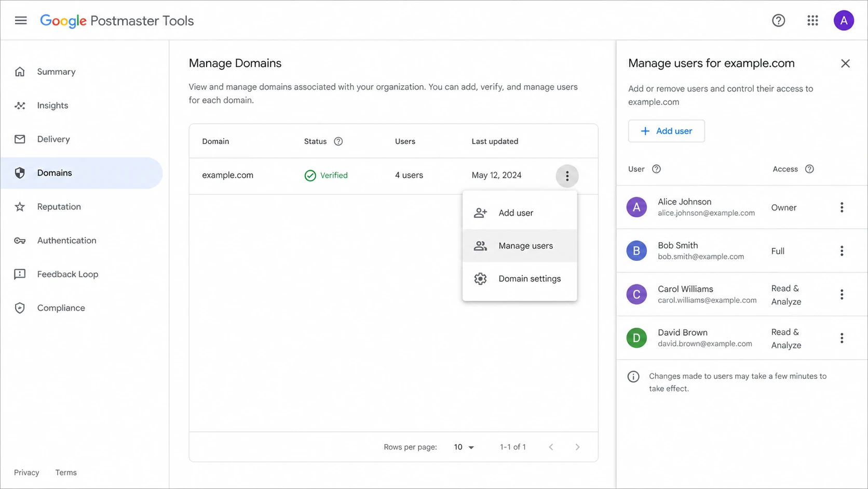This screenshot has width=868, height=489.
Task: Select Domain settings in context menu
Action: [x=520, y=279]
